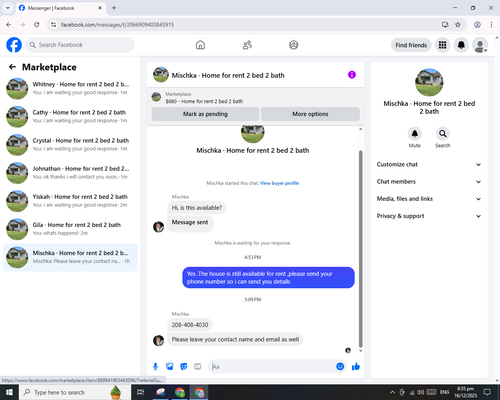Viewport: 500px width, 400px height.
Task: Open Yiskah home for rent conversation
Action: click(70, 201)
